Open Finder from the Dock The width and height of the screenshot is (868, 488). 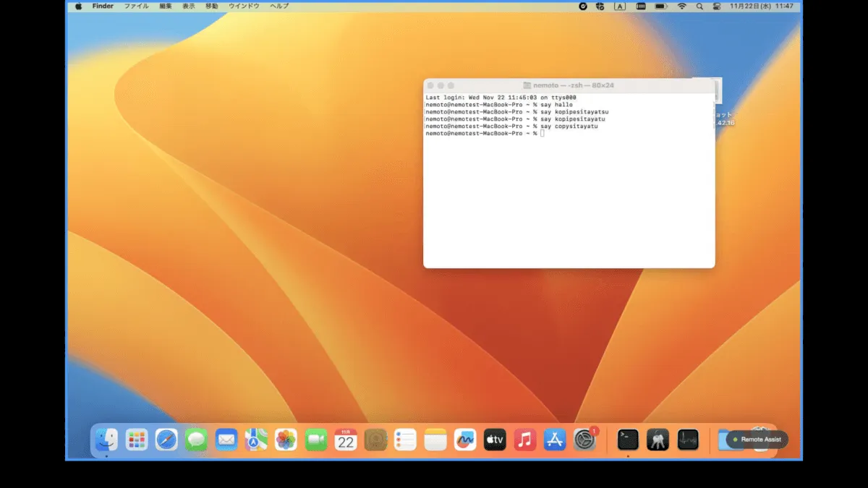(x=106, y=439)
